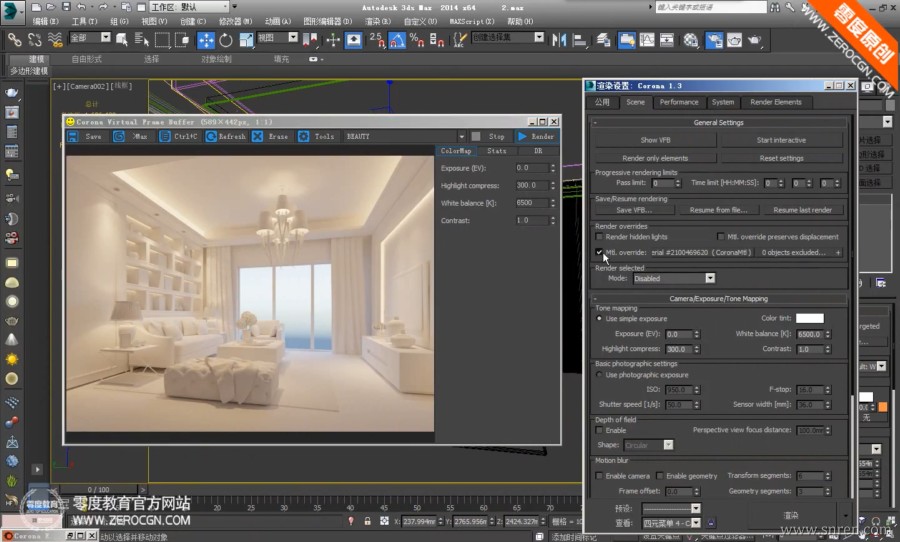Click the Erase icon in the frame buffer
This screenshot has height=542, width=900.
(258, 136)
